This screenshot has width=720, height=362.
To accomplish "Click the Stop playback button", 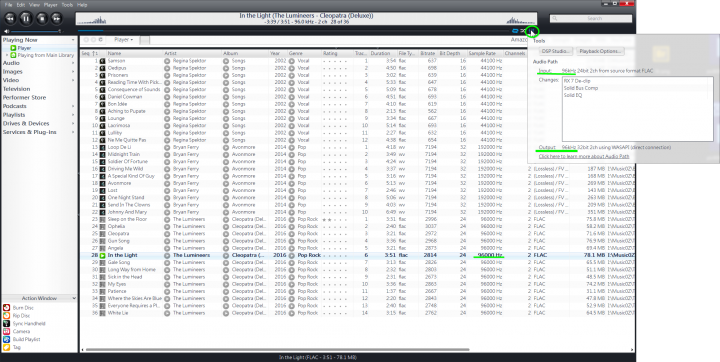I will (41, 18).
